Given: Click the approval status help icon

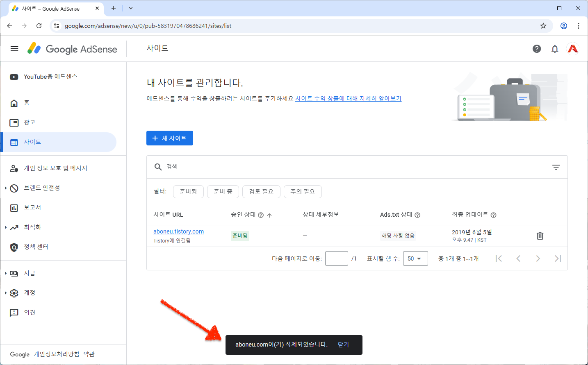Looking at the screenshot, I should 261,215.
